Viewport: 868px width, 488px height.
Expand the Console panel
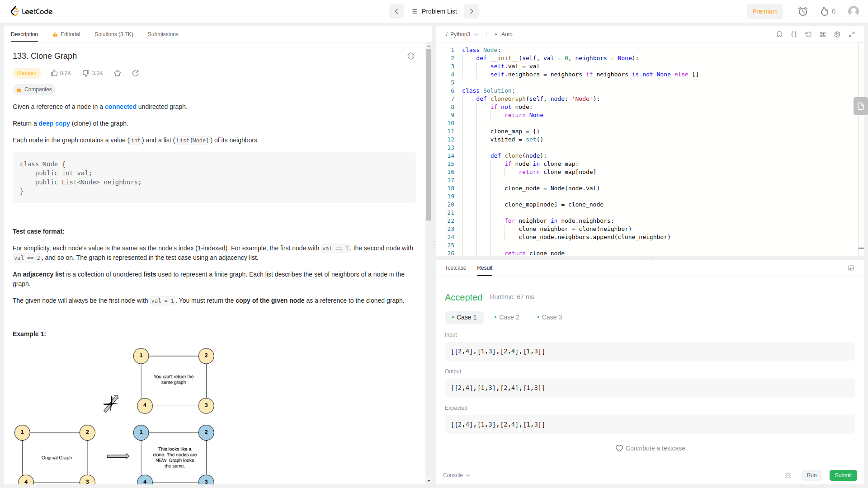[456, 475]
